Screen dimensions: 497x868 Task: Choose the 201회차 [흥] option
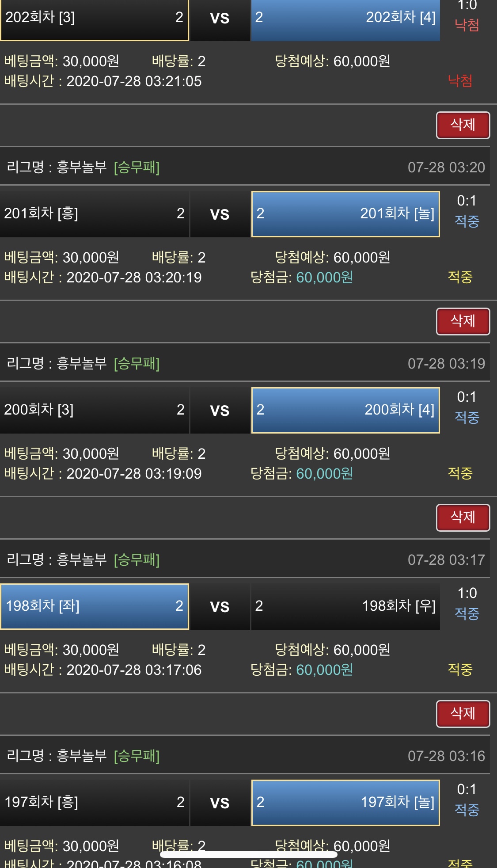coord(94,214)
